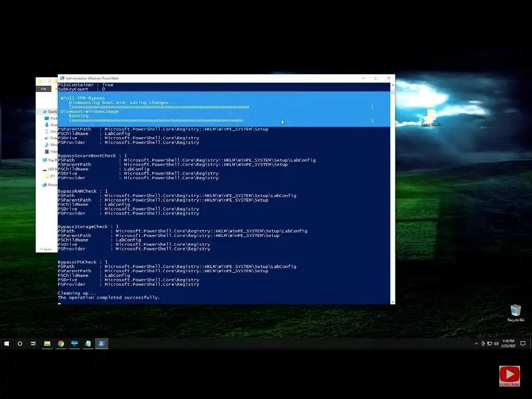
Task: Open network status tray icon
Action: (489, 344)
